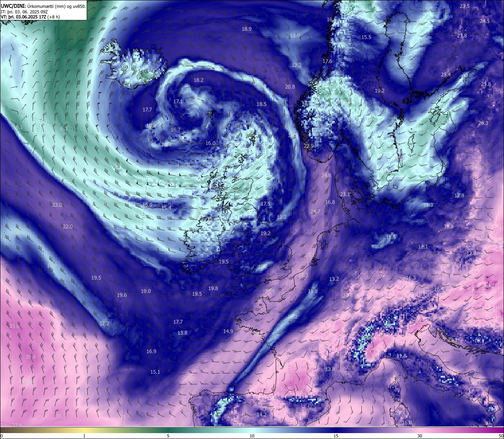Click the colorbar tick label 30
Screen dimensions: 504x439
[420, 436]
